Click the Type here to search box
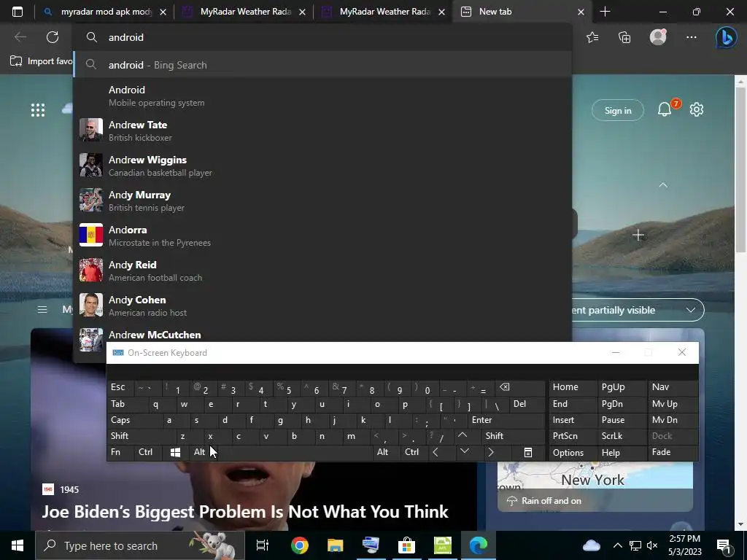747x560 pixels. 140,545
